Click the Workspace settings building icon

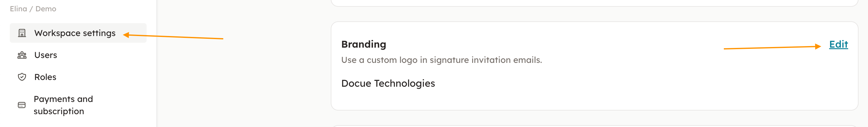22,33
